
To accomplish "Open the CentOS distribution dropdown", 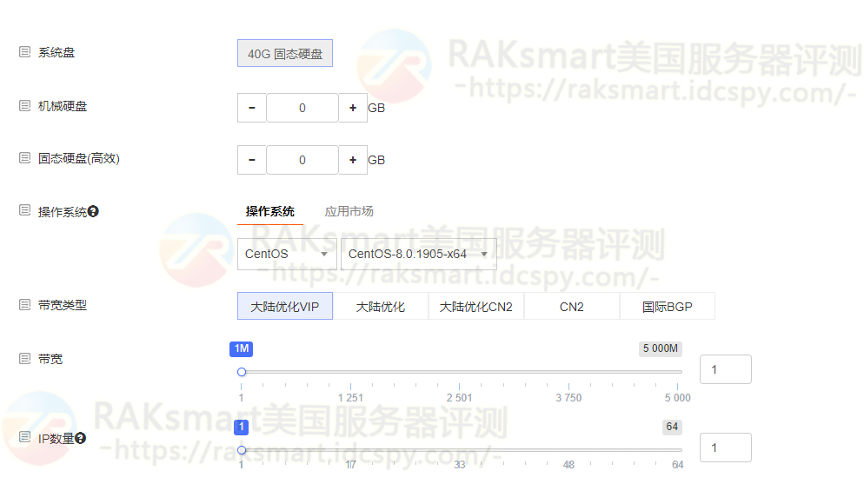I will tap(287, 254).
